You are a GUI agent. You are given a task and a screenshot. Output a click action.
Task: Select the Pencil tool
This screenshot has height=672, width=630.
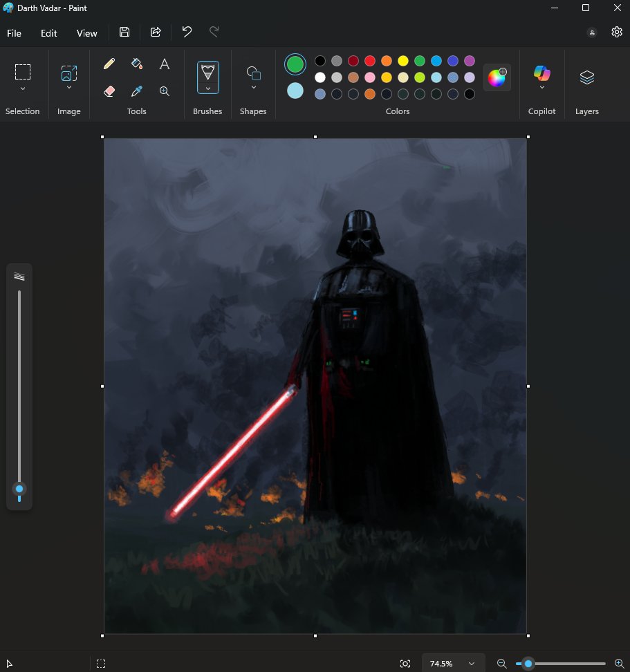click(x=109, y=64)
